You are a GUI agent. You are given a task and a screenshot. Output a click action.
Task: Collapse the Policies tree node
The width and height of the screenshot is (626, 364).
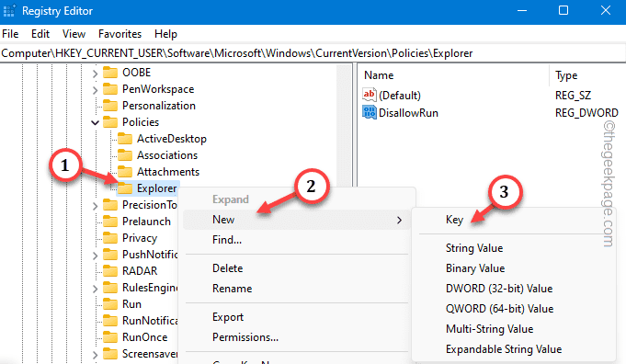point(95,122)
